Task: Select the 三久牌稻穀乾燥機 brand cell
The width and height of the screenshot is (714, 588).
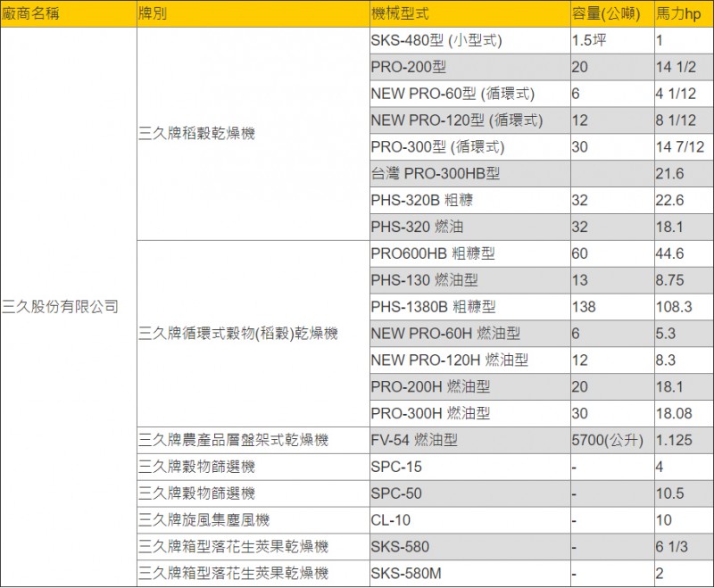Action: point(253,134)
